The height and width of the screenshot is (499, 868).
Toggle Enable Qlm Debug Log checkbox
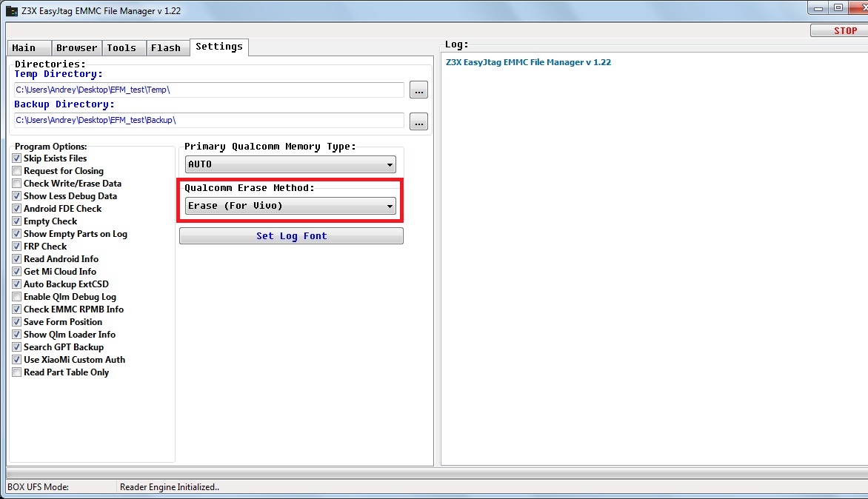point(17,297)
